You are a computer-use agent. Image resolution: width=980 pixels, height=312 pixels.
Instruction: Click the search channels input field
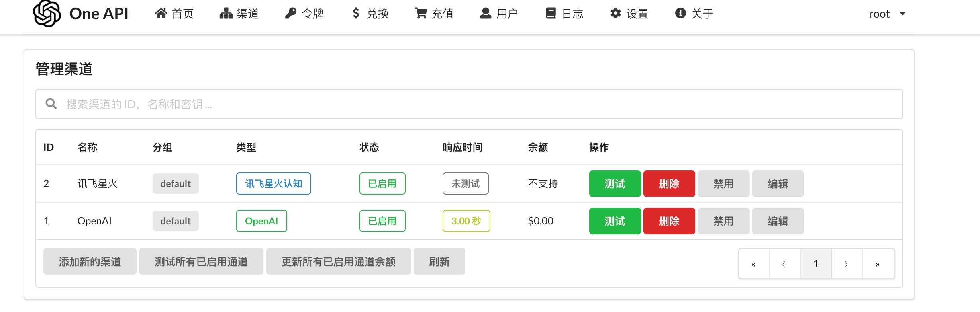point(469,104)
